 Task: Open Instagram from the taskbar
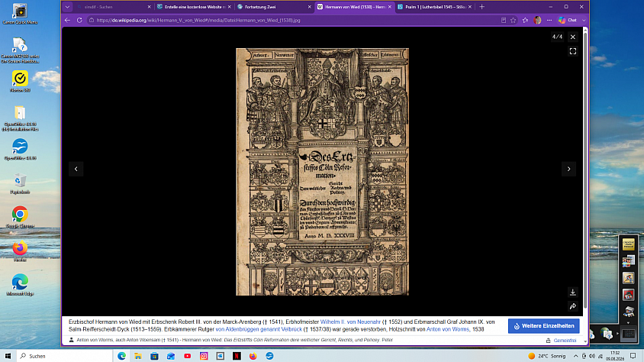(x=204, y=356)
